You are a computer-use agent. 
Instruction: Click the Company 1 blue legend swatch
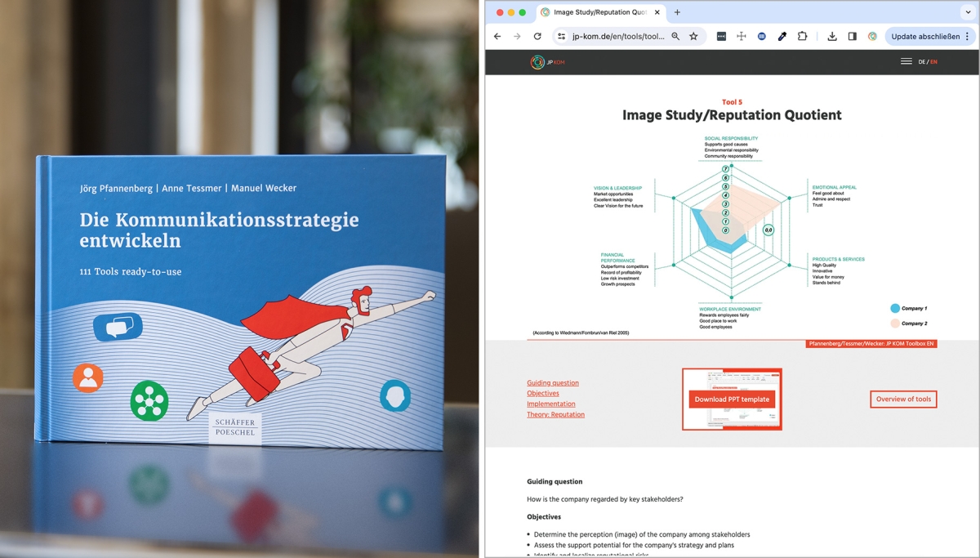point(895,309)
